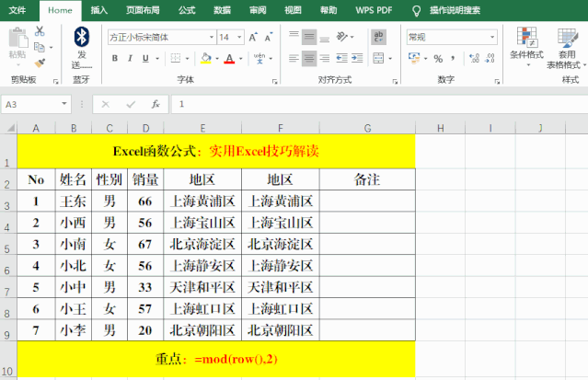Switch to the WPS PDF tab
588x380 pixels.
[x=374, y=10]
